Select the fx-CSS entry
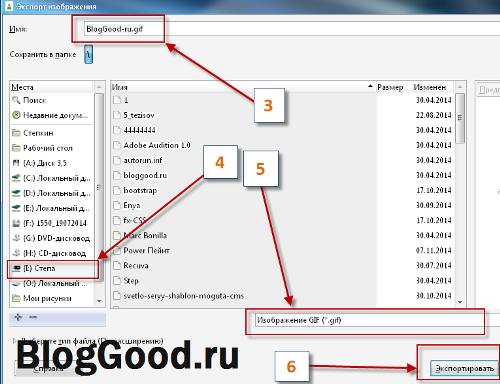This screenshot has width=500, height=384. pyautogui.click(x=135, y=220)
